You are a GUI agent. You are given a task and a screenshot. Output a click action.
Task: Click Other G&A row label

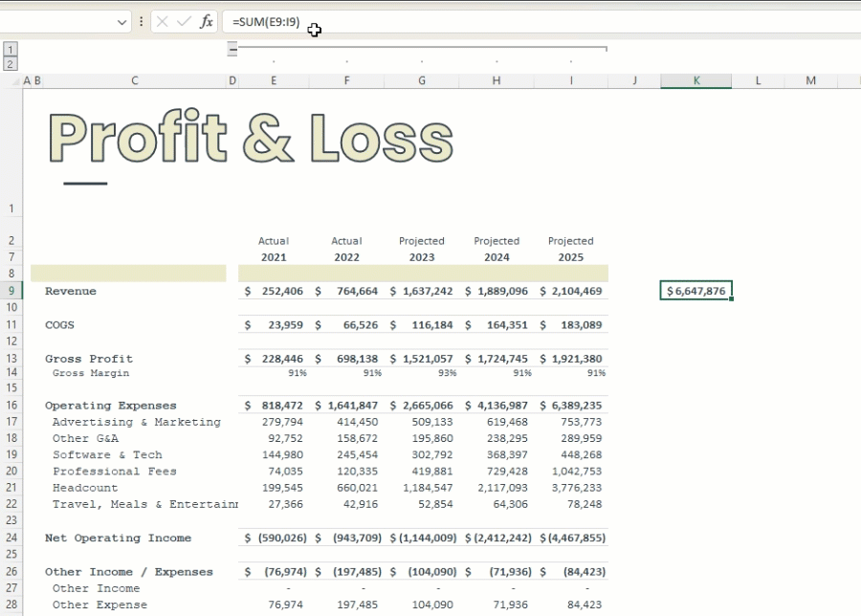(x=86, y=439)
